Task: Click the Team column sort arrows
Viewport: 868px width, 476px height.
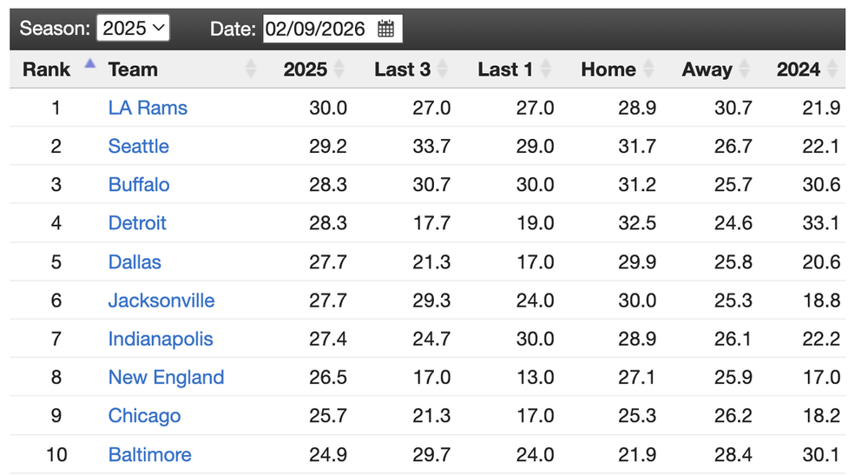Action: pyautogui.click(x=251, y=69)
